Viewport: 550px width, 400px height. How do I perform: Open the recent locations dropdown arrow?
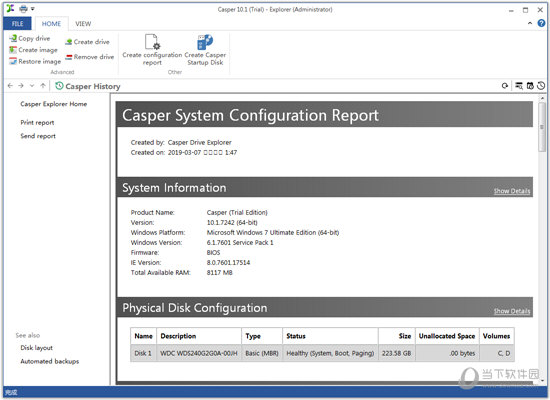coord(32,86)
